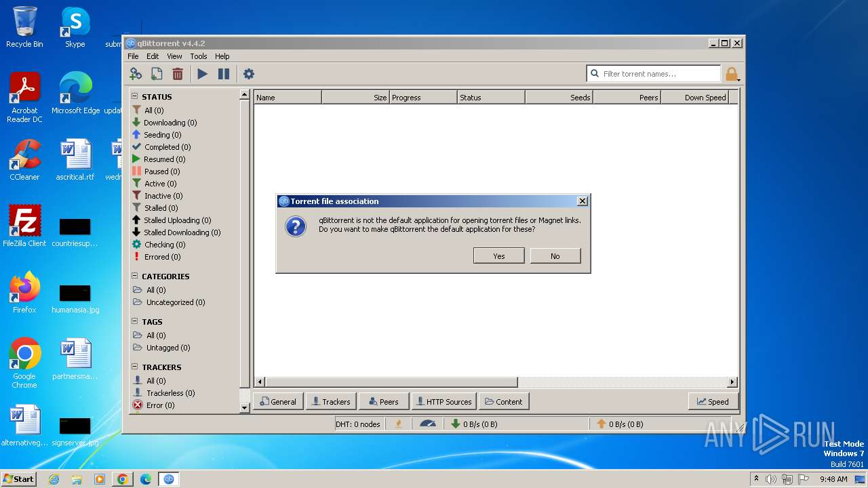Viewport: 868px width, 488px height.
Task: Click the taskbar volume speaker icon
Action: click(771, 479)
